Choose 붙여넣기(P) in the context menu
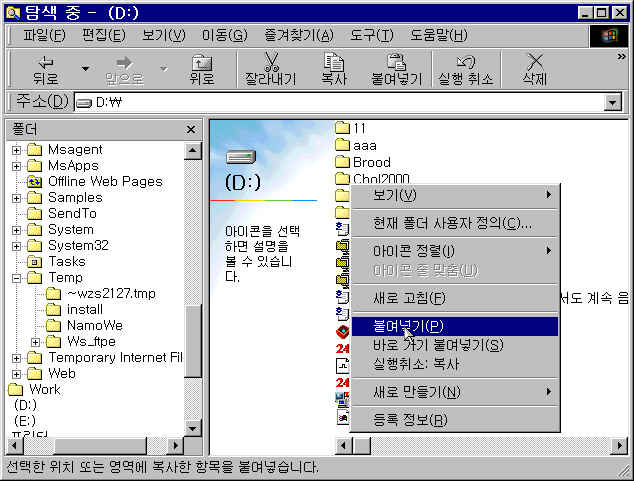The height and width of the screenshot is (481, 634). point(408,326)
